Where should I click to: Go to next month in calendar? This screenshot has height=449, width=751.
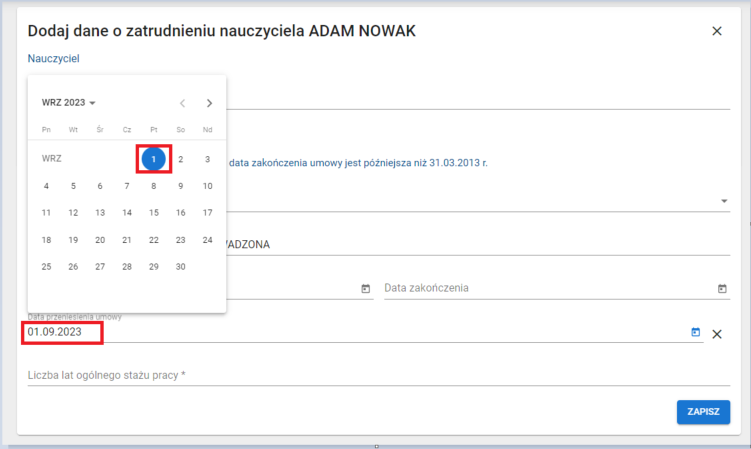tap(209, 103)
